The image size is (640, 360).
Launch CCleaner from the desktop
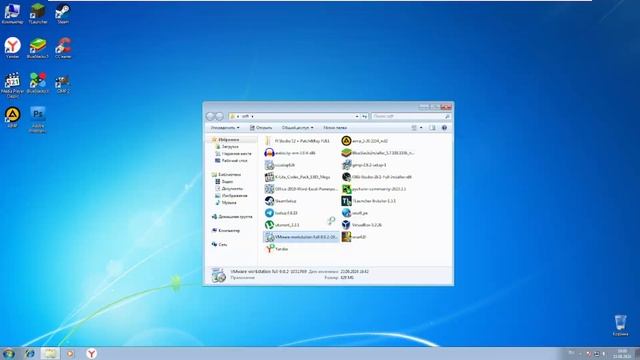63,48
